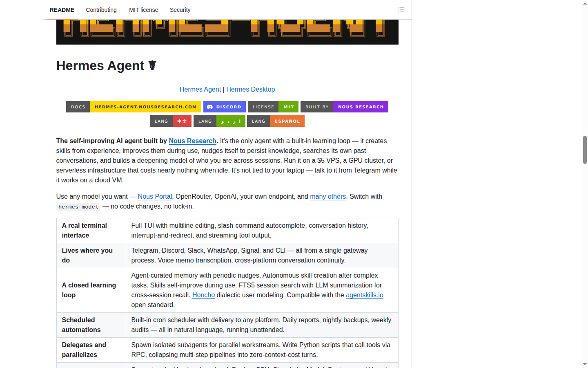
Task: Follow the 'many others' link
Action: pos(328,196)
